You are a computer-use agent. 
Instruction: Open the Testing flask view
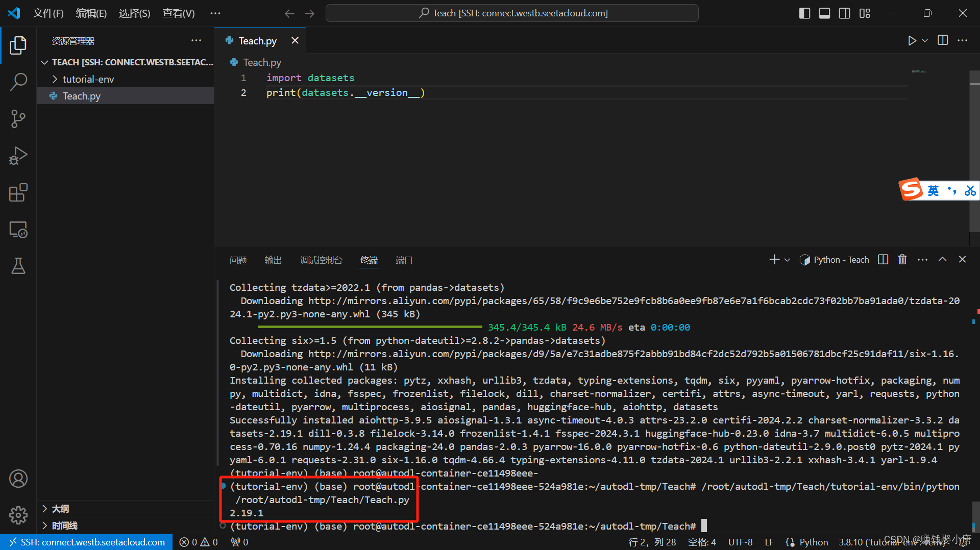coord(18,266)
